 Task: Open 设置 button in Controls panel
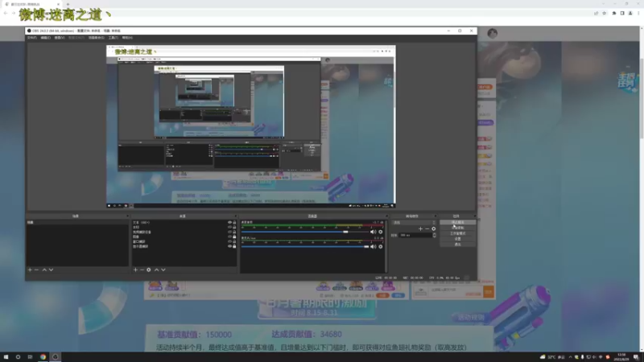point(457,239)
